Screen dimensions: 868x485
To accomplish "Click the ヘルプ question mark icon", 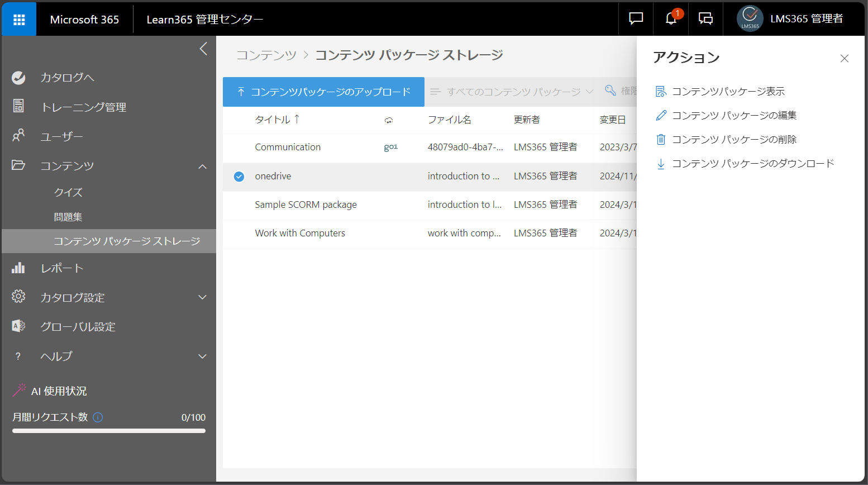I will point(18,356).
